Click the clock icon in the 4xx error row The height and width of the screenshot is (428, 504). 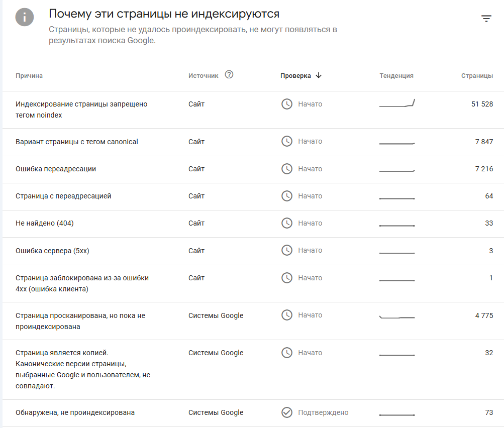[x=287, y=278]
